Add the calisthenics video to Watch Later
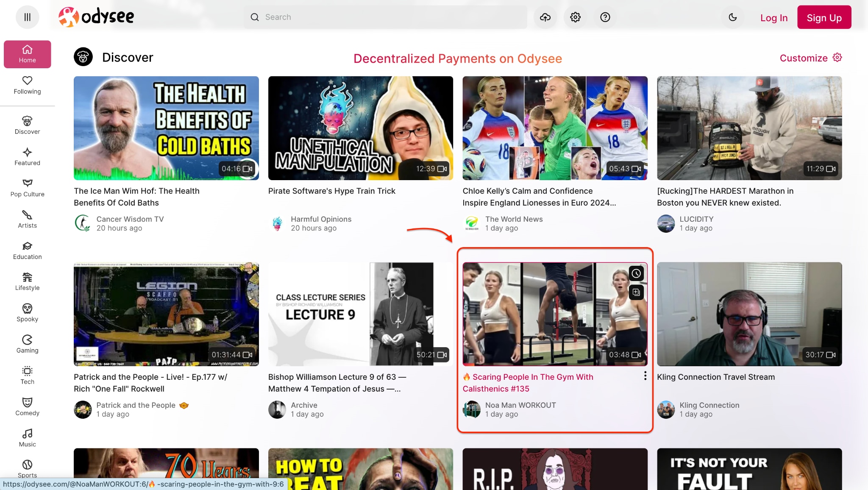 click(636, 273)
